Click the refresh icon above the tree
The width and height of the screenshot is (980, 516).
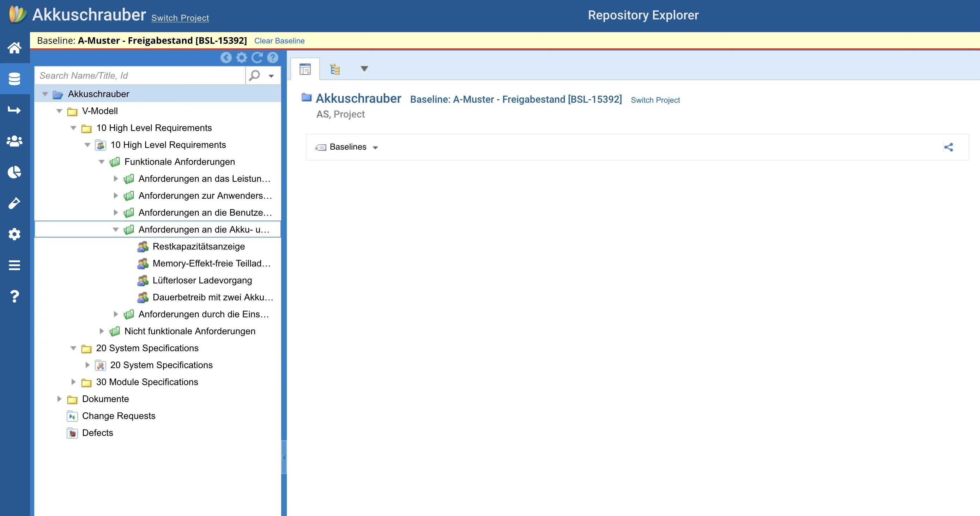[257, 58]
